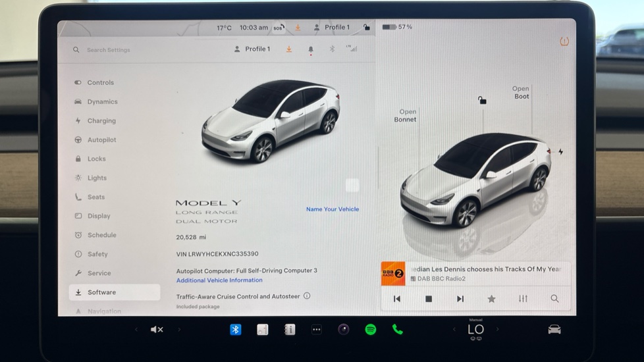
Task: Increase temperature with right arrow by LO
Action: tap(497, 329)
